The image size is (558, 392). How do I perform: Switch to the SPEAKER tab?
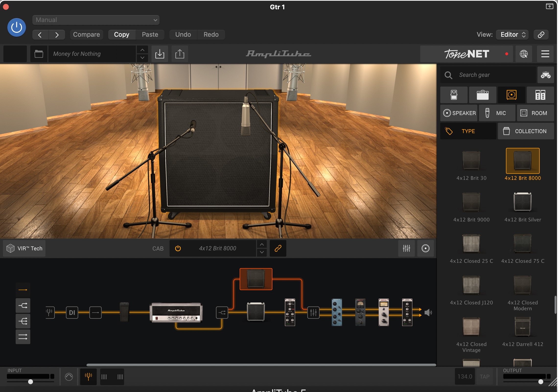click(459, 113)
